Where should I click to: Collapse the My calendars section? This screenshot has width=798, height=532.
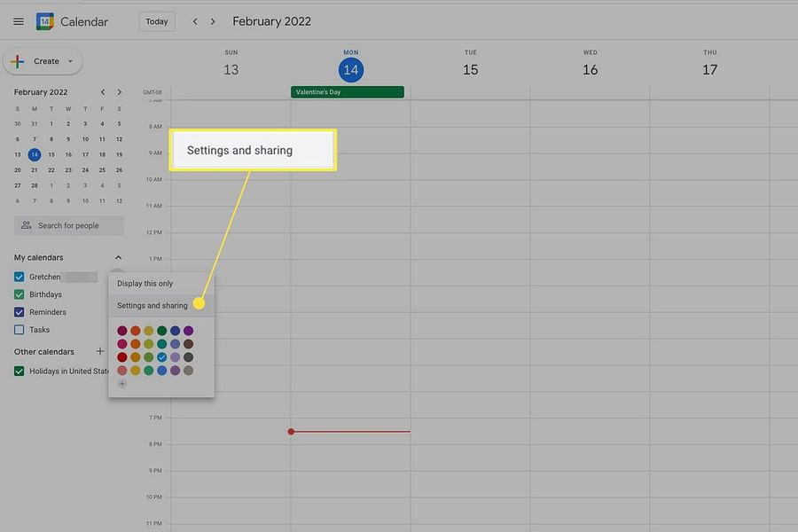pyautogui.click(x=118, y=256)
